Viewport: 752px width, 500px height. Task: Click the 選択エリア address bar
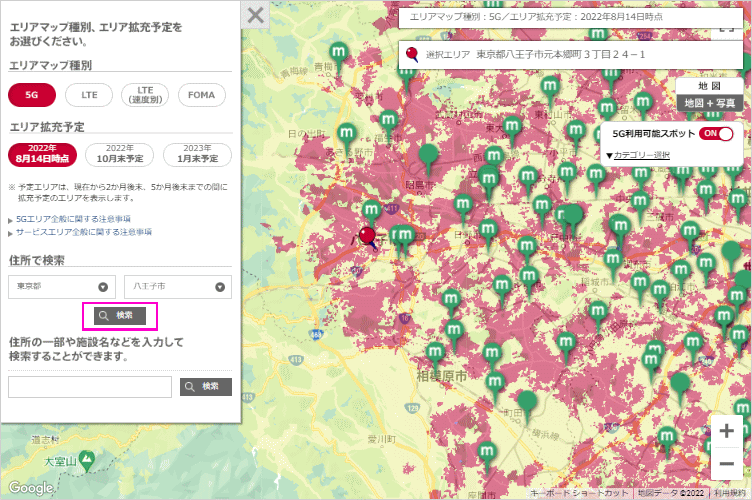pyautogui.click(x=571, y=55)
